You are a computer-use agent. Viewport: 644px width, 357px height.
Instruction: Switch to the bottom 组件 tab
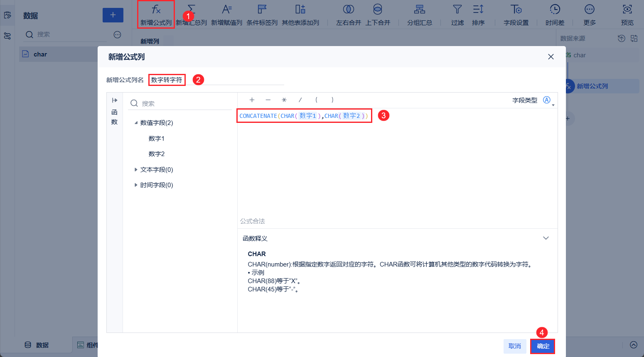(x=88, y=345)
